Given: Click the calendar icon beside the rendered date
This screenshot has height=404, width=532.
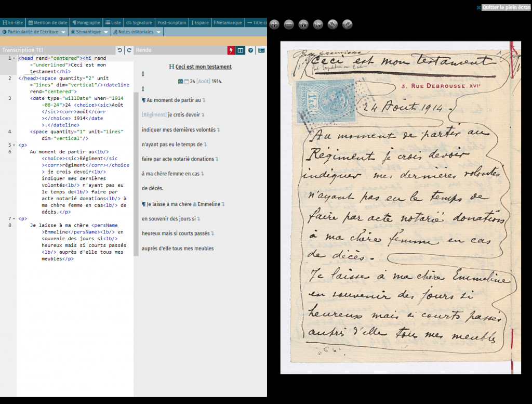Looking at the screenshot, I should 180,82.
